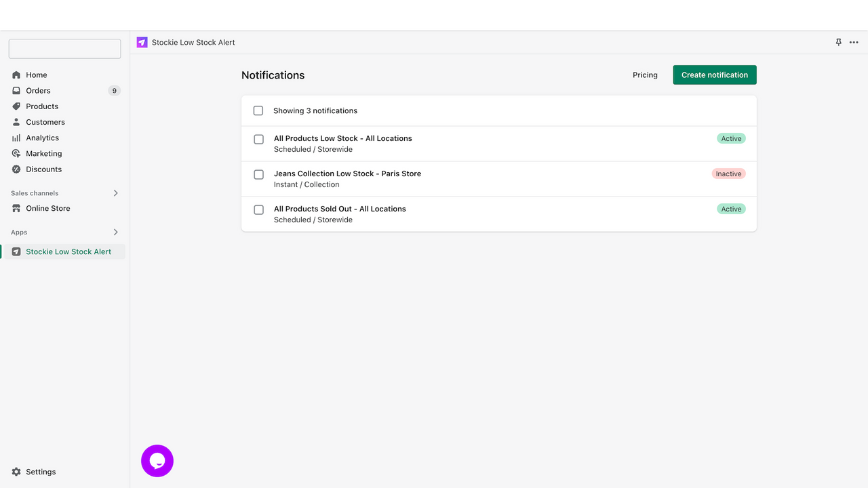Click the Stockie app icon in sidebar

click(16, 251)
